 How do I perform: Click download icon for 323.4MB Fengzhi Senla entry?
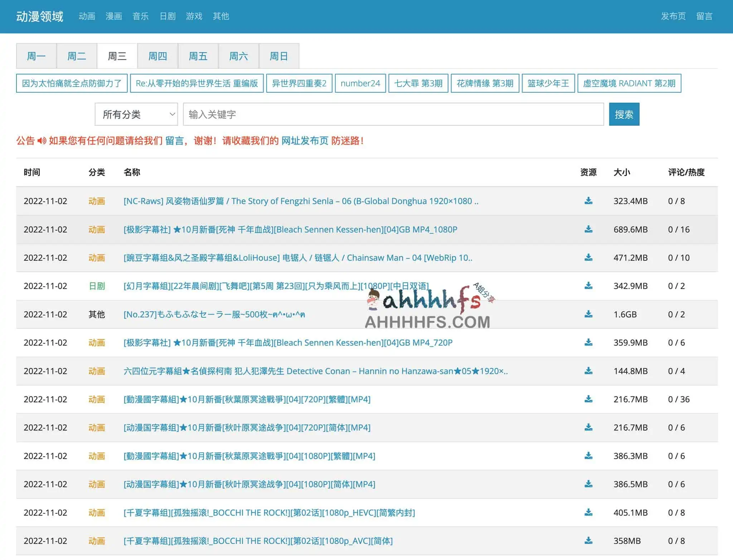point(588,201)
